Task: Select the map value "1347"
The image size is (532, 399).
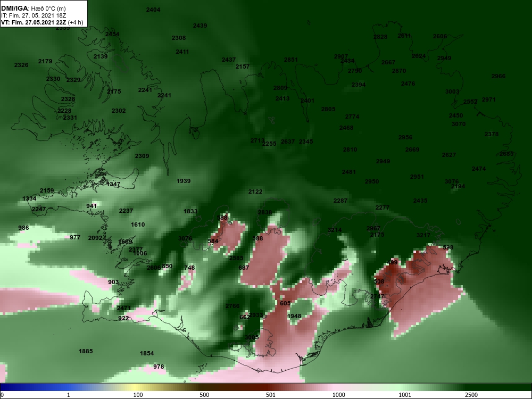Action: point(113,184)
